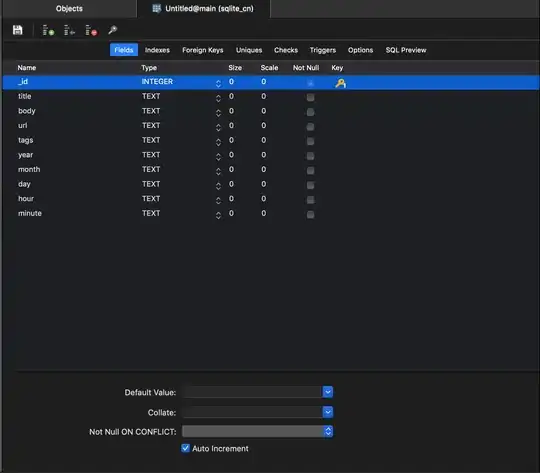540x473 pixels.
Task: Open type stepper for the body field
Action: point(218,113)
